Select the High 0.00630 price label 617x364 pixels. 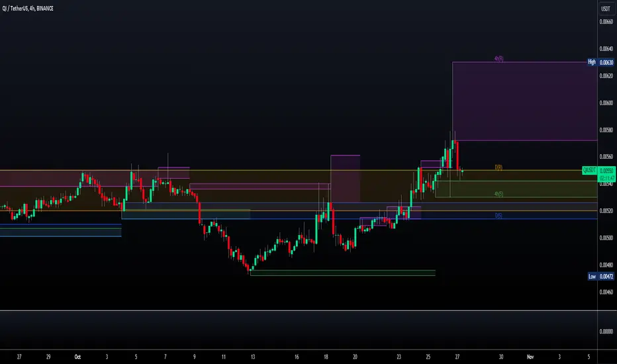(601, 62)
